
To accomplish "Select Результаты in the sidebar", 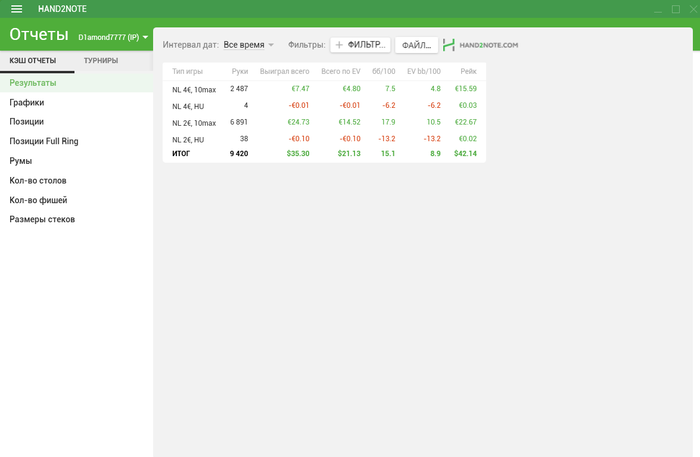I will pos(76,83).
